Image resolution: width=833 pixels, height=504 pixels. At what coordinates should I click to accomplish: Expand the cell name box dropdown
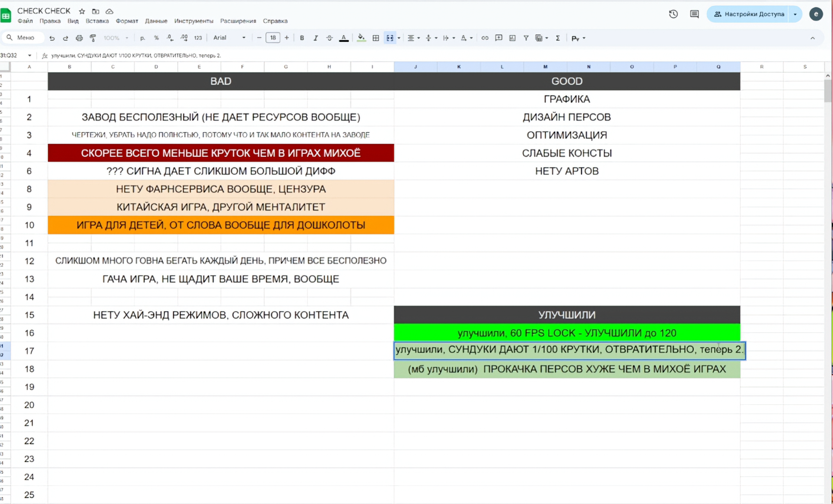pos(29,55)
